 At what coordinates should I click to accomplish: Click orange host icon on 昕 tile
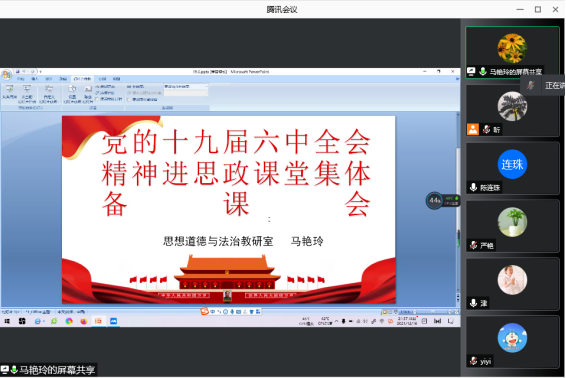point(473,129)
